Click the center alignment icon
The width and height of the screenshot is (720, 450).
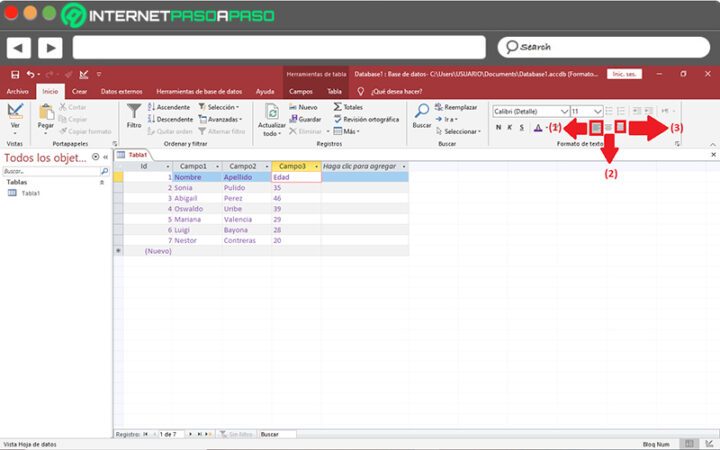click(608, 128)
